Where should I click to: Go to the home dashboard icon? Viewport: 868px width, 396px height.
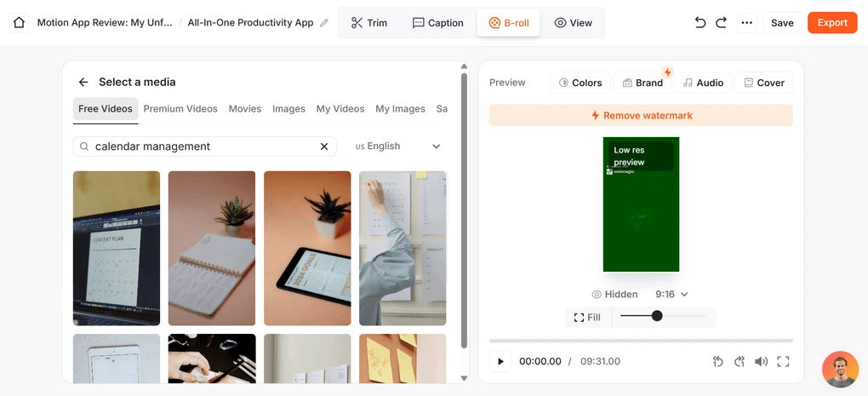pos(19,23)
